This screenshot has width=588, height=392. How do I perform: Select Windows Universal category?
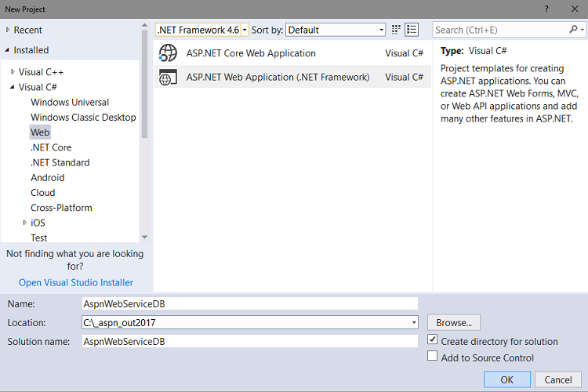(x=70, y=102)
